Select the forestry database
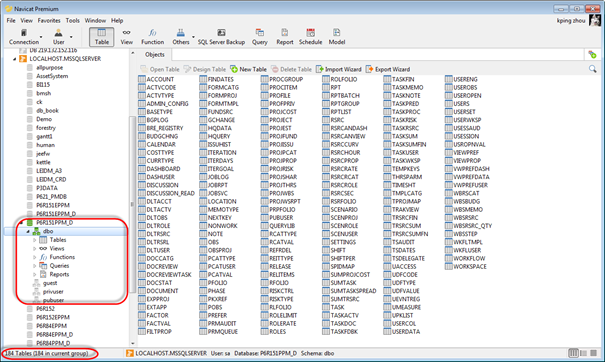 pyautogui.click(x=46, y=128)
